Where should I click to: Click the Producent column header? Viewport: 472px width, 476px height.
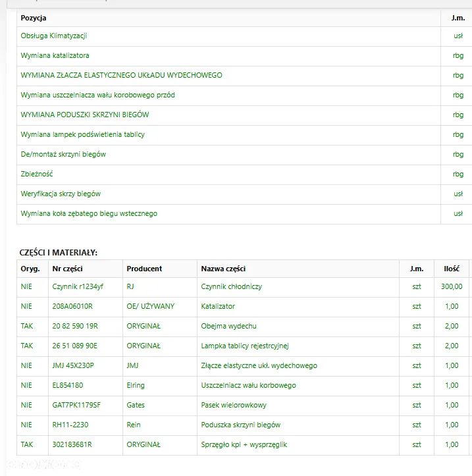[x=144, y=269]
